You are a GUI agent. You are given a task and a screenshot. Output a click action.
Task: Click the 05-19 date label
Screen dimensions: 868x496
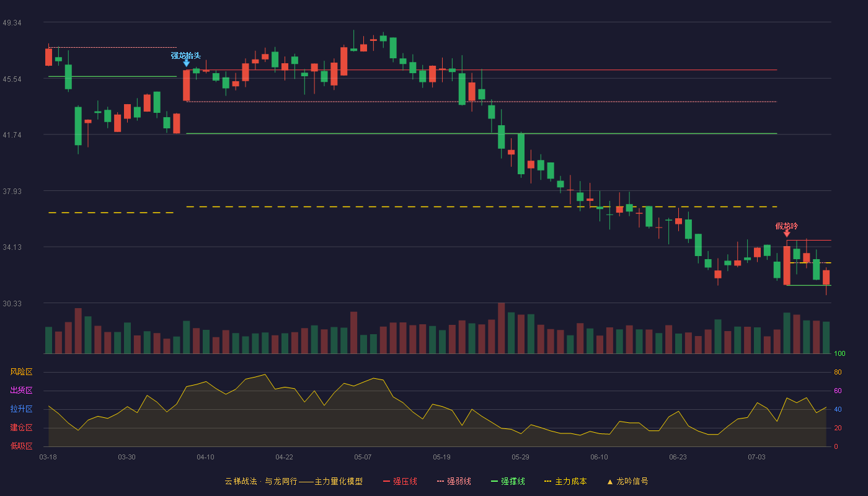[441, 457]
